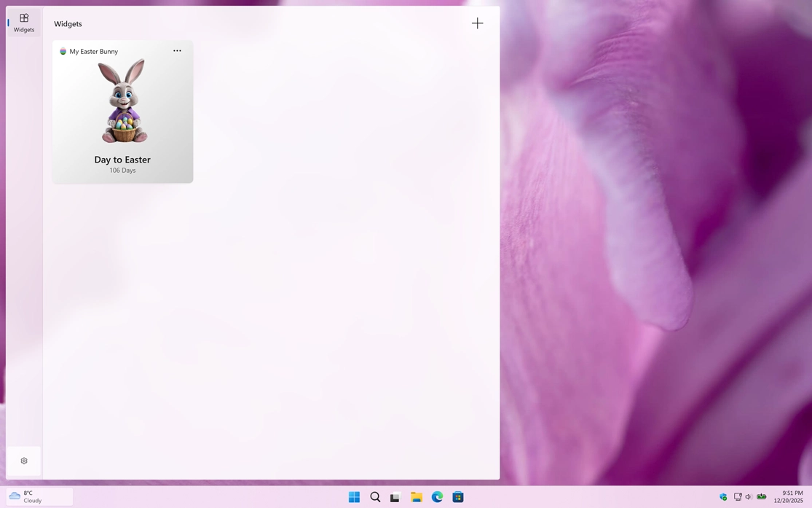Click the Start button
The width and height of the screenshot is (812, 508).
tap(354, 496)
